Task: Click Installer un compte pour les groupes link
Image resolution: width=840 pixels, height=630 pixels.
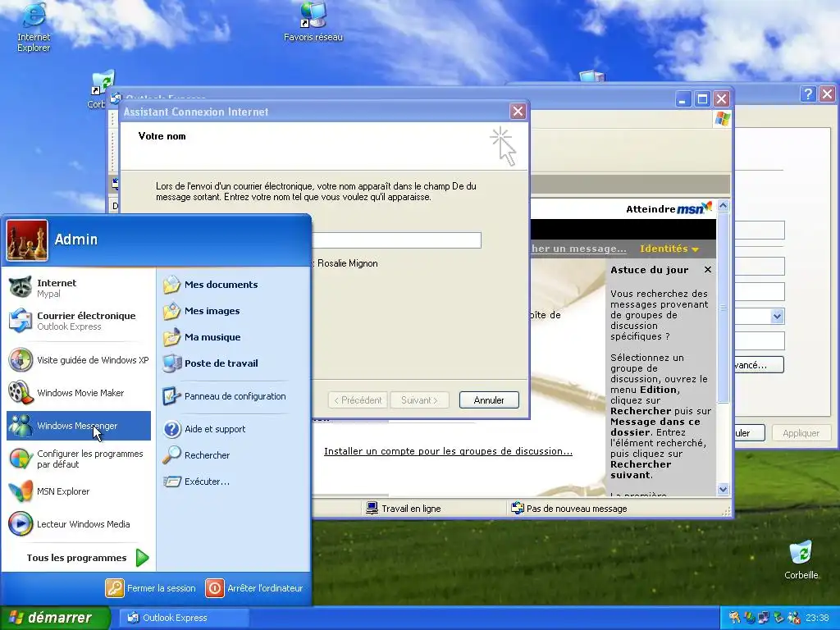Action: pos(448,451)
